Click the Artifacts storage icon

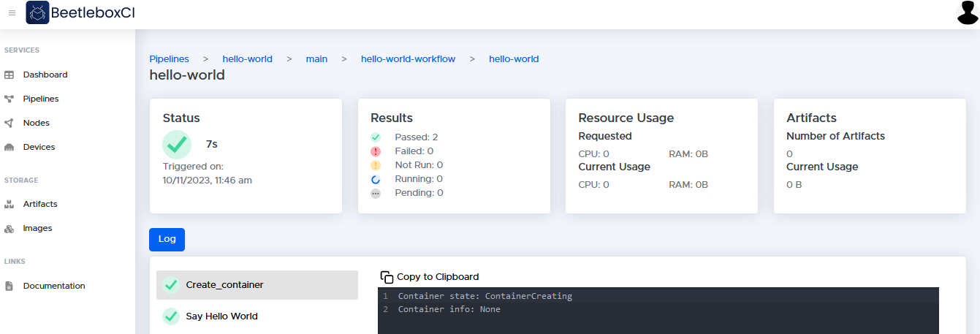(10, 204)
